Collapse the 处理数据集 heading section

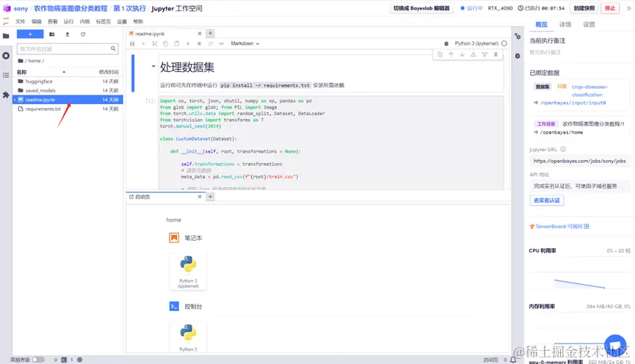click(153, 66)
